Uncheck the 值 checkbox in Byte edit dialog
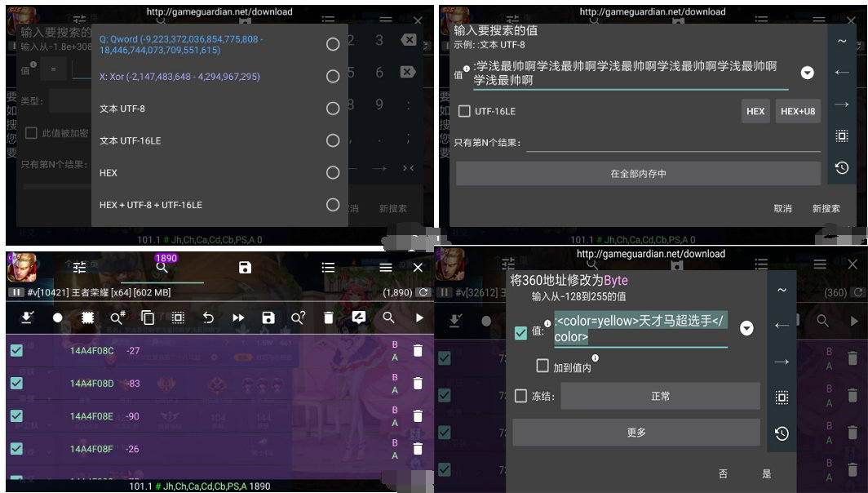Image resolution: width=868 pixels, height=493 pixels. point(520,332)
